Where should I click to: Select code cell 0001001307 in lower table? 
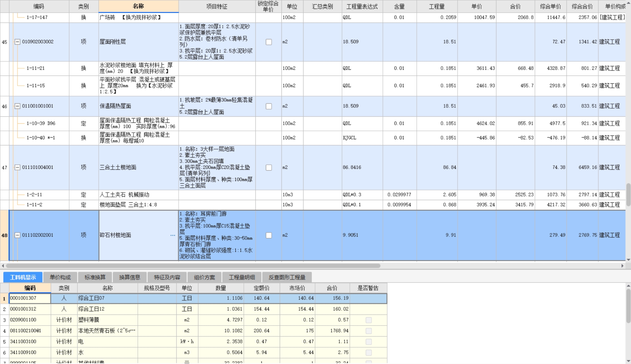pyautogui.click(x=30, y=298)
